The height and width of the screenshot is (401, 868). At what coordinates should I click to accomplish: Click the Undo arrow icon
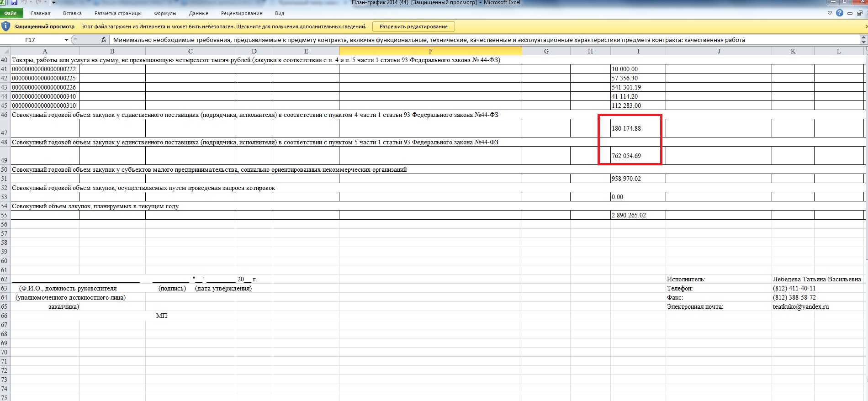(24, 2)
